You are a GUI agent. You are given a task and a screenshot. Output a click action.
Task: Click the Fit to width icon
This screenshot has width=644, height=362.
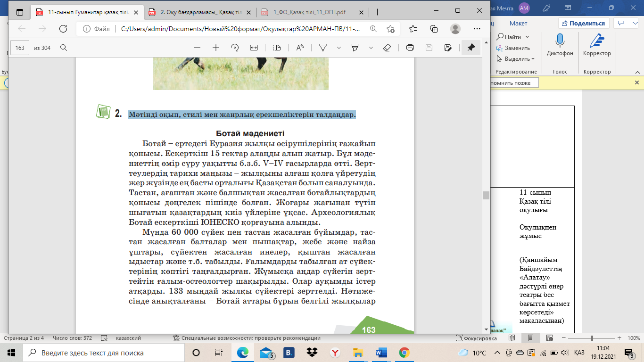point(254,48)
